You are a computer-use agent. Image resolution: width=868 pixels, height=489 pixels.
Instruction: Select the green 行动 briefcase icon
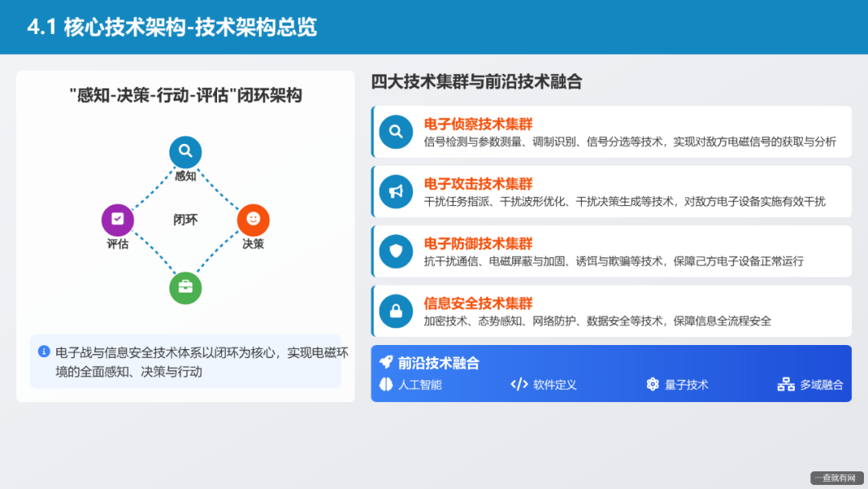[185, 287]
